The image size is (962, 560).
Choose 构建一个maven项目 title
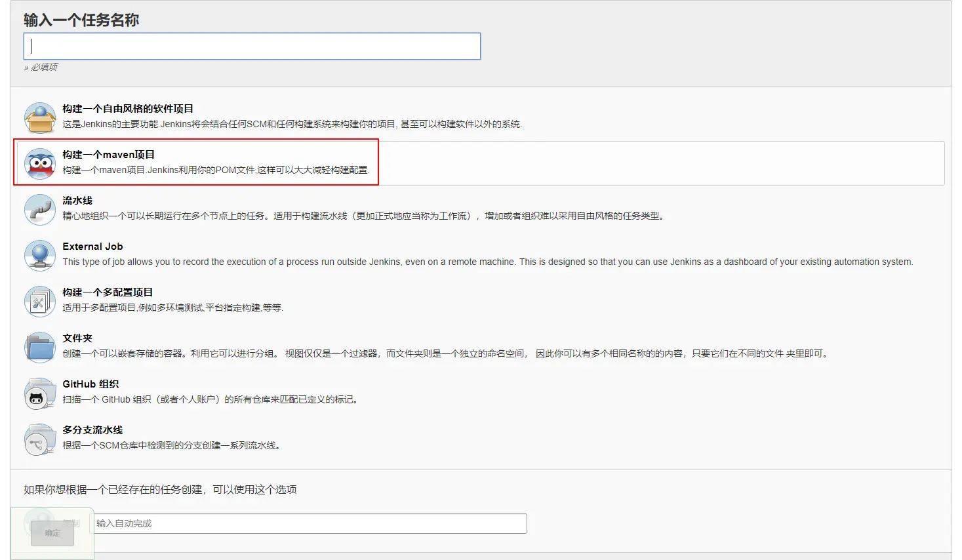tap(109, 155)
